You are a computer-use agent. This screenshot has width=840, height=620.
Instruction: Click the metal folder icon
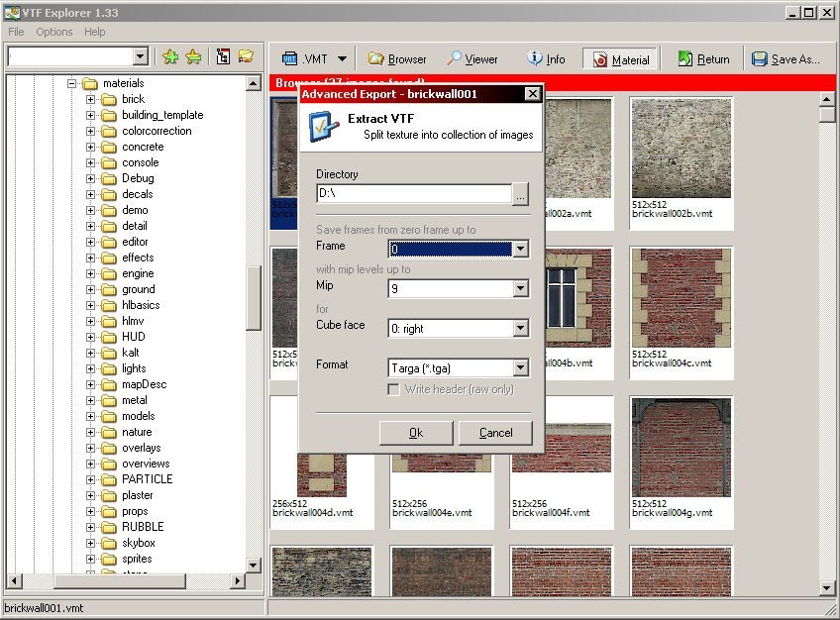coord(109,400)
